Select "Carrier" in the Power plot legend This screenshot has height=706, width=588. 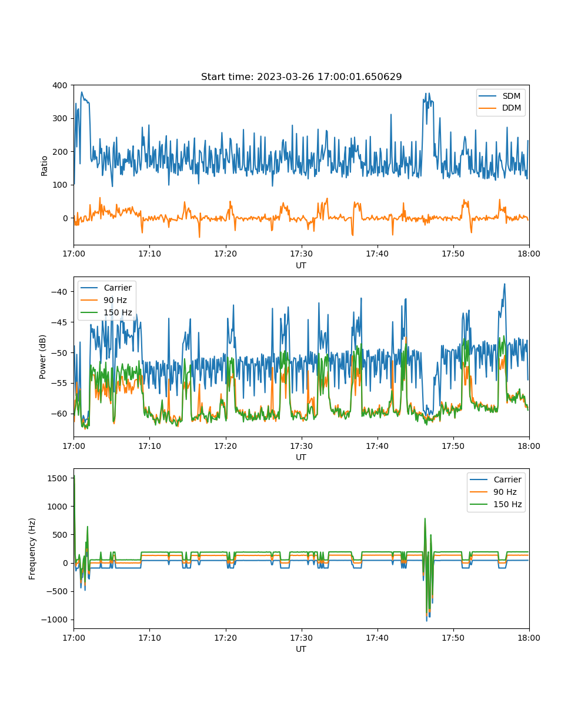[x=118, y=288]
